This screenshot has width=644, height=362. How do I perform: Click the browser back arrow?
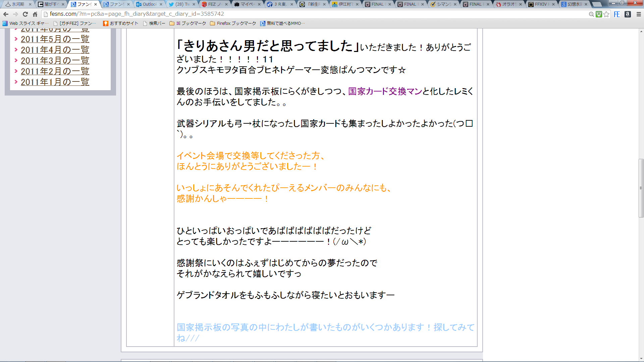click(6, 14)
